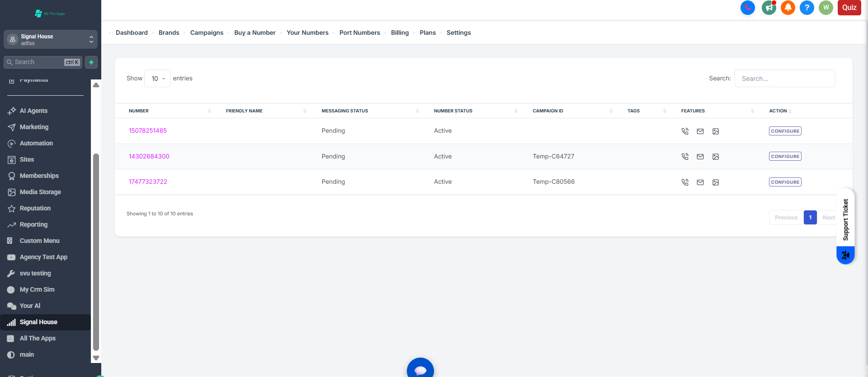Click the voice feature icon for 15078251485
868x377 pixels.
click(685, 131)
